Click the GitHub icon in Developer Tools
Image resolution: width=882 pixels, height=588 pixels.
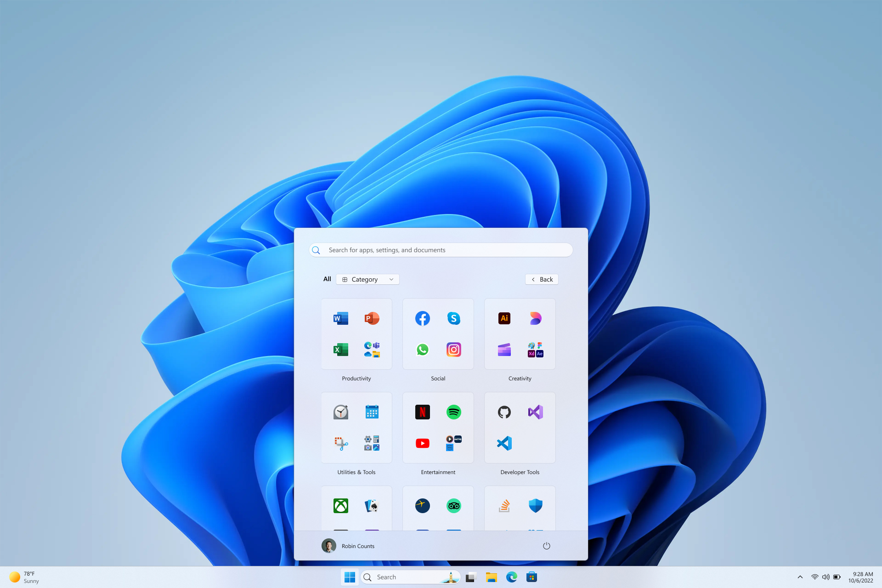click(x=503, y=412)
